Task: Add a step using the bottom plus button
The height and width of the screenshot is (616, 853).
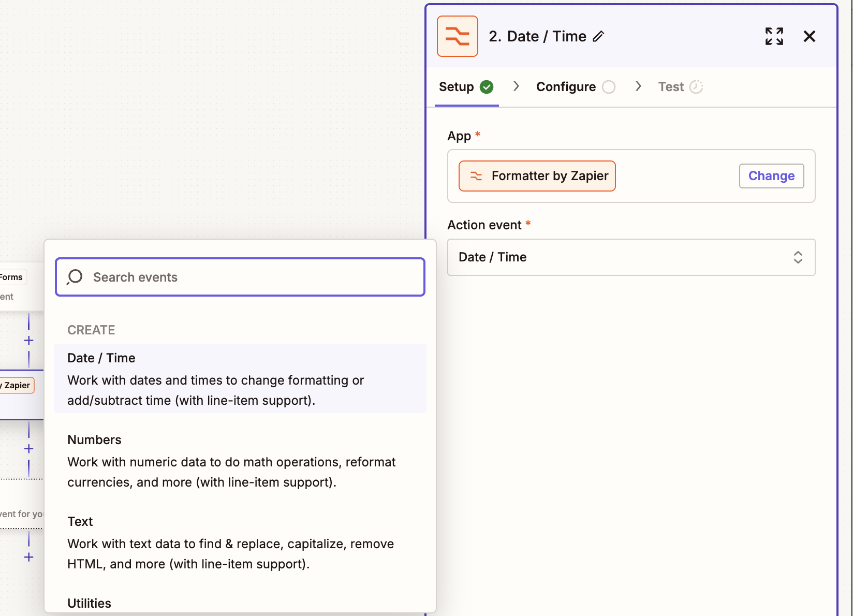Action: [29, 557]
